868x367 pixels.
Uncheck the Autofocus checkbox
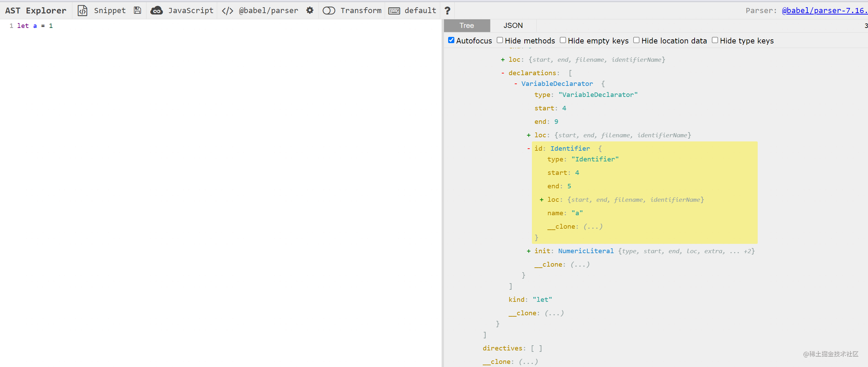click(451, 40)
